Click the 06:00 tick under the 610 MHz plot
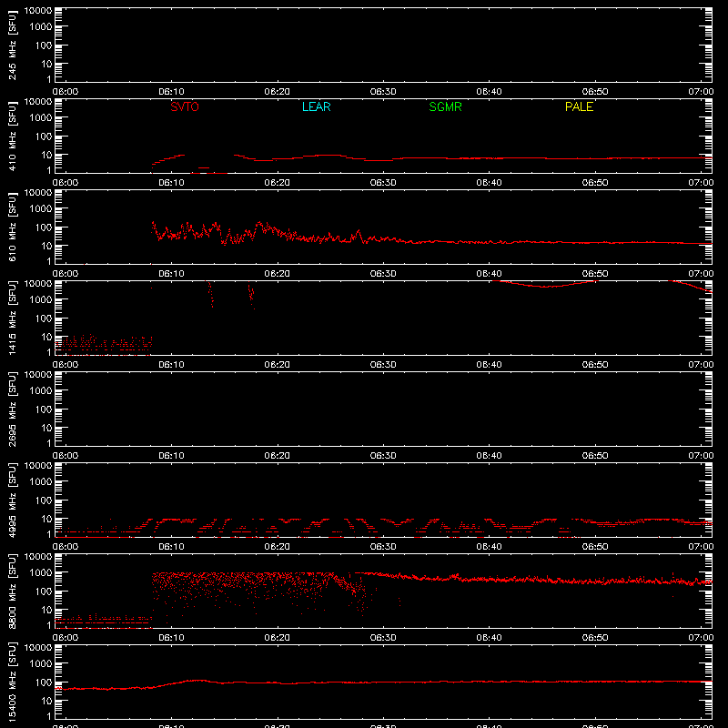The width and height of the screenshot is (728, 728). (x=66, y=274)
